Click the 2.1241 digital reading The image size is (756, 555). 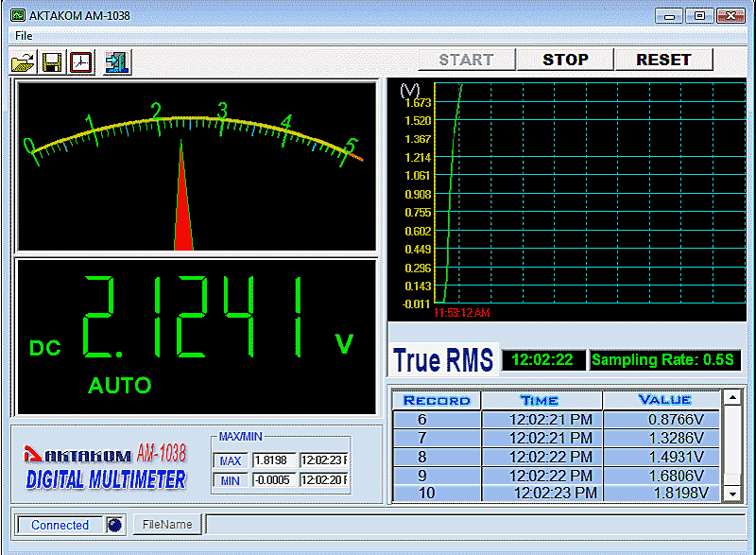coord(193,317)
